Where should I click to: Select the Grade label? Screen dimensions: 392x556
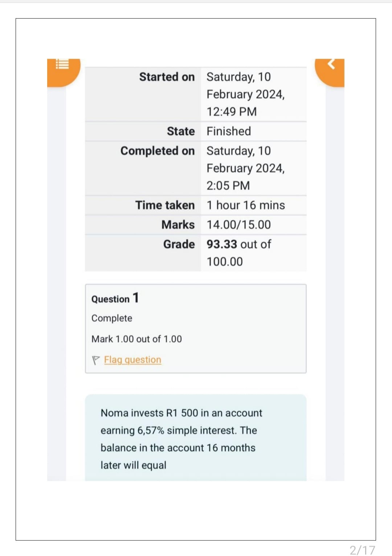179,244
